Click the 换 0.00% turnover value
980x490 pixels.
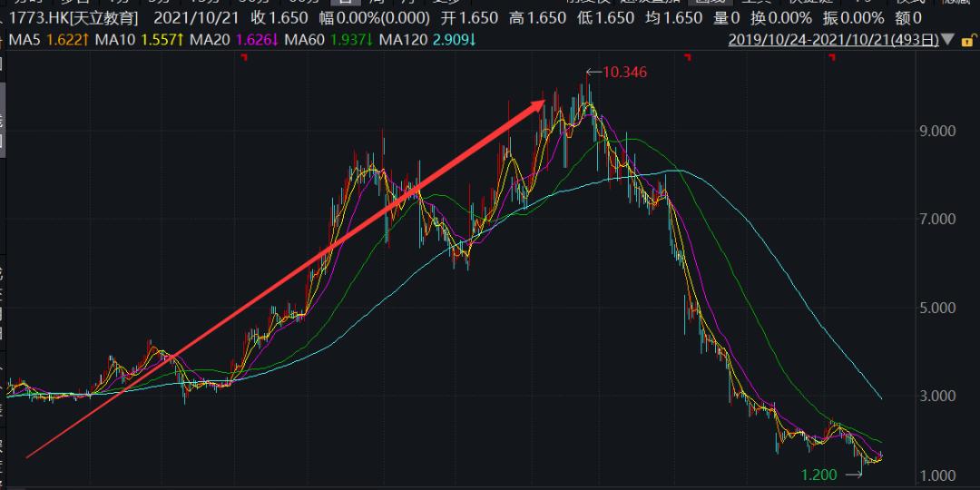pyautogui.click(x=782, y=18)
